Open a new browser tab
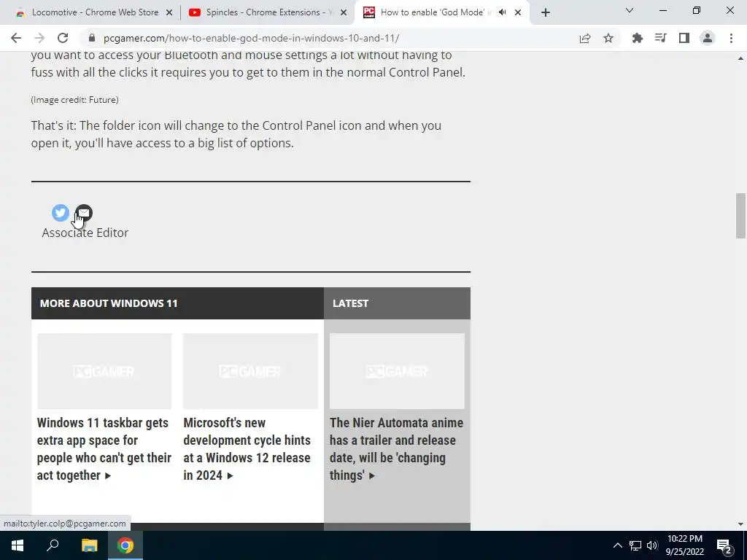The image size is (747, 560). click(546, 12)
